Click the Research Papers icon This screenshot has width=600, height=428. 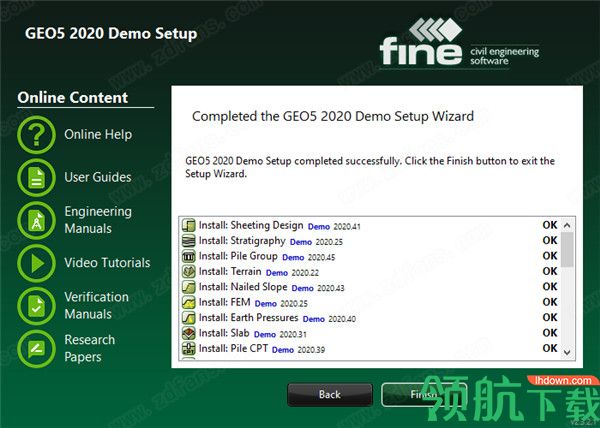click(x=36, y=349)
